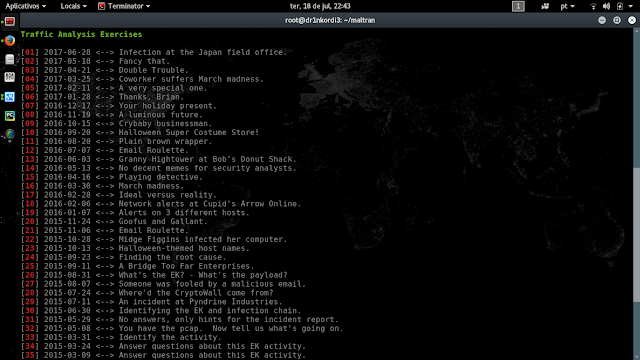This screenshot has width=640, height=360.
Task: Select the 2015-03-24 EK activity row
Action: tap(163, 346)
